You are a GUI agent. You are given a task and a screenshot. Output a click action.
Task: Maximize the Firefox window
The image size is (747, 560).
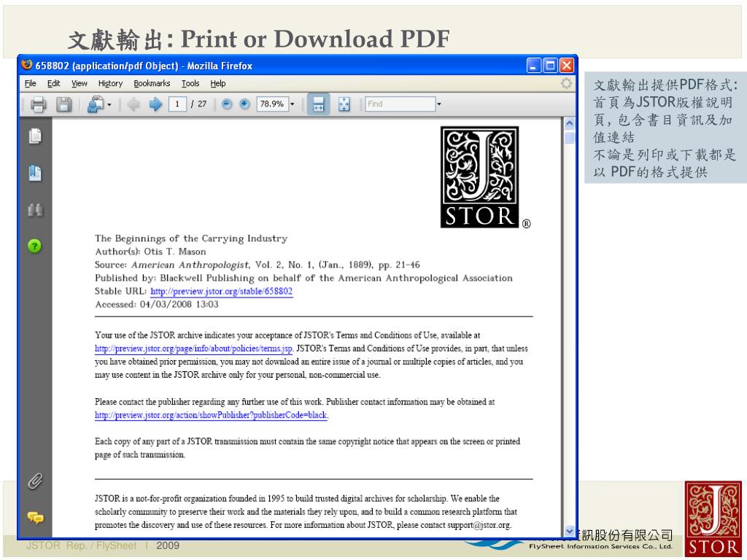(550, 65)
